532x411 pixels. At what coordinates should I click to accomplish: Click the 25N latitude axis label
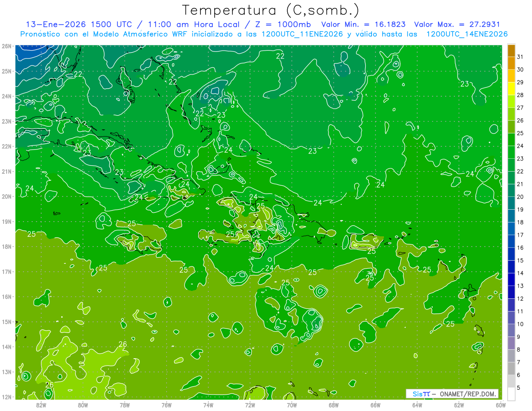[6, 71]
